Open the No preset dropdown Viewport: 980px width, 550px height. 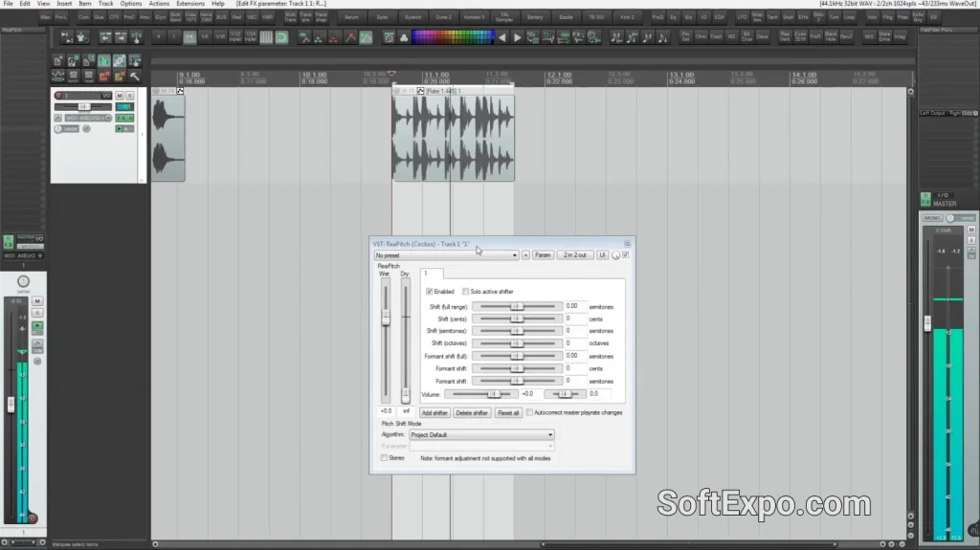pos(446,255)
